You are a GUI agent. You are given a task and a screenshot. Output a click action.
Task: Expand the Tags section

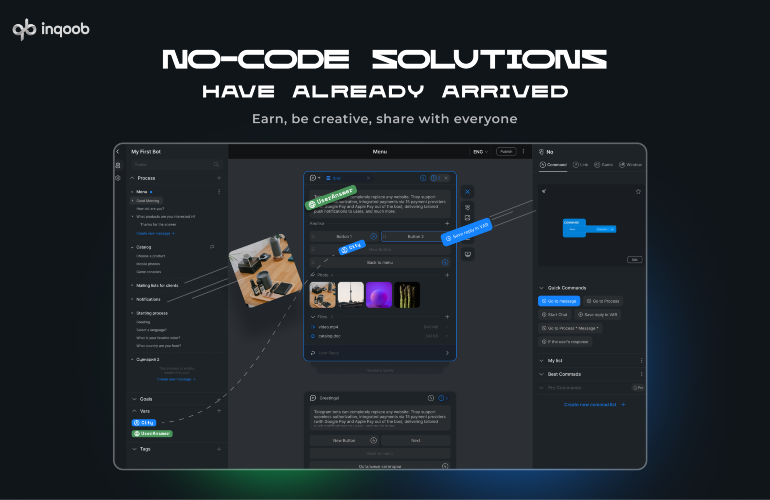(134, 449)
